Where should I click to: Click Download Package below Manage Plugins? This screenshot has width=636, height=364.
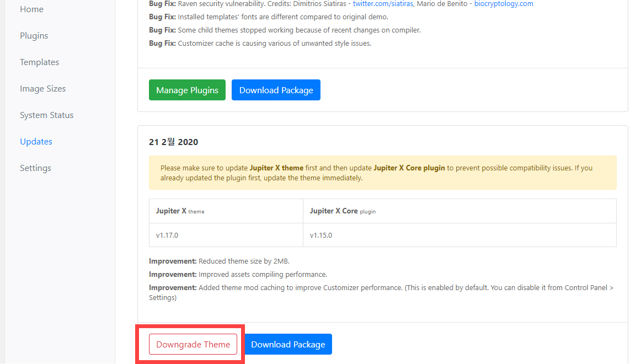point(276,90)
